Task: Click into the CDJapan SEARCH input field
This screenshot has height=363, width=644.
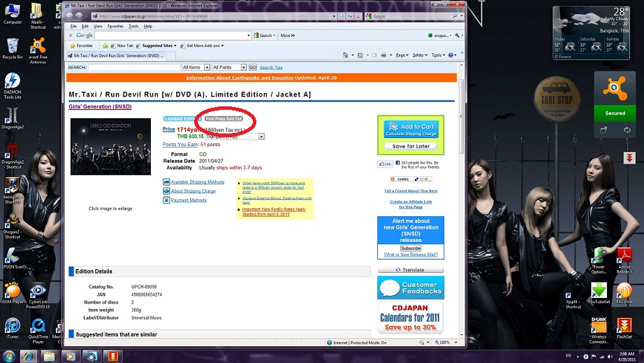Action: (x=134, y=67)
